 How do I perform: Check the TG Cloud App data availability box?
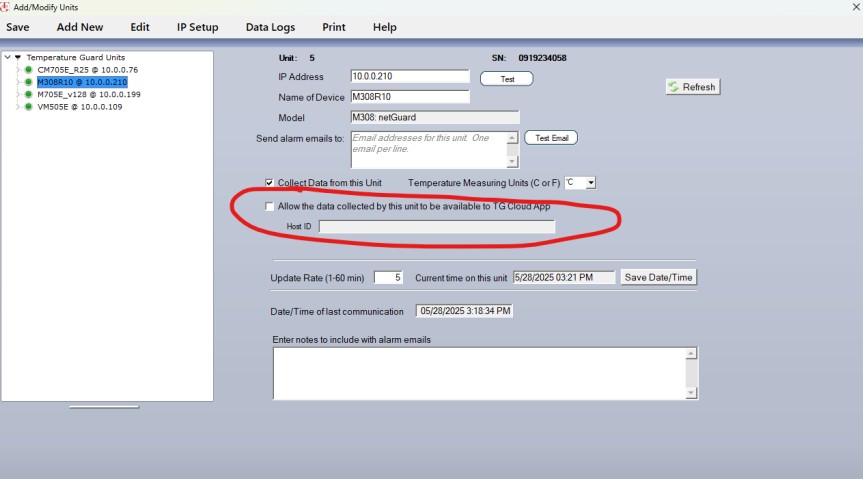(270, 206)
